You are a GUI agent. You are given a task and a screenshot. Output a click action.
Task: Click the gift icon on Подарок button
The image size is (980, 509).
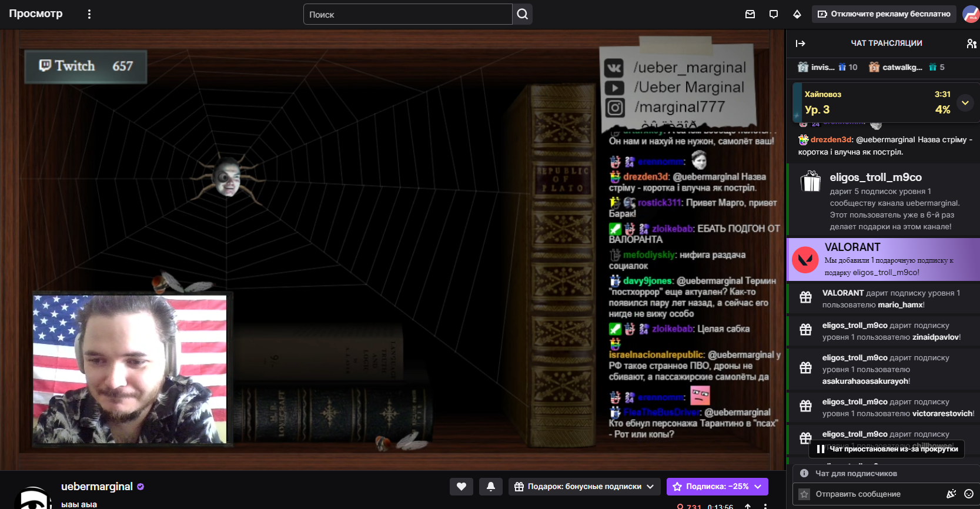[x=519, y=487]
